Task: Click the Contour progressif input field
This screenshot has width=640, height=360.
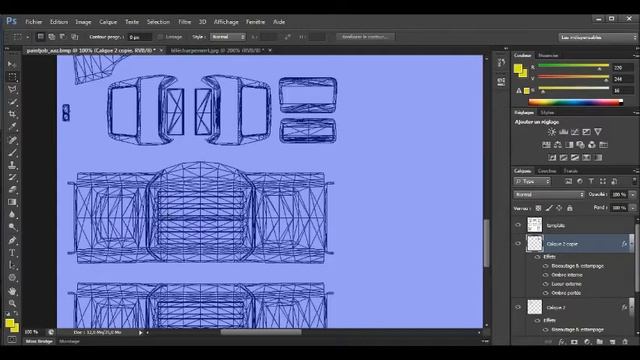Action: point(140,37)
